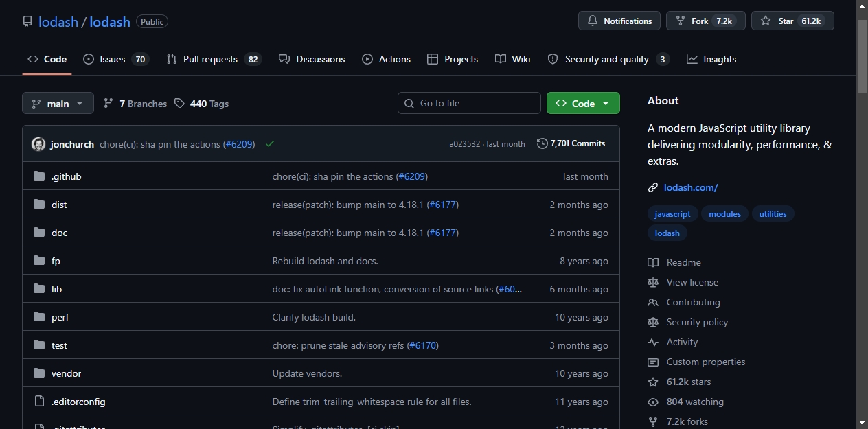Click folder icon beside dist

point(39,205)
